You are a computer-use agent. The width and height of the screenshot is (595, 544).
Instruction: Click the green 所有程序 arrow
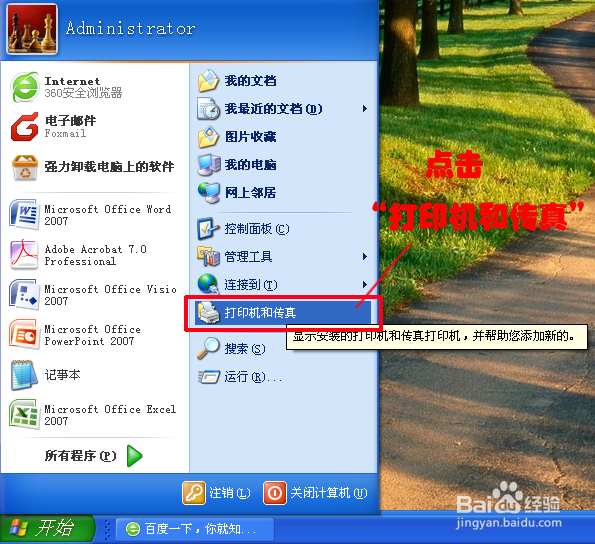(134, 456)
